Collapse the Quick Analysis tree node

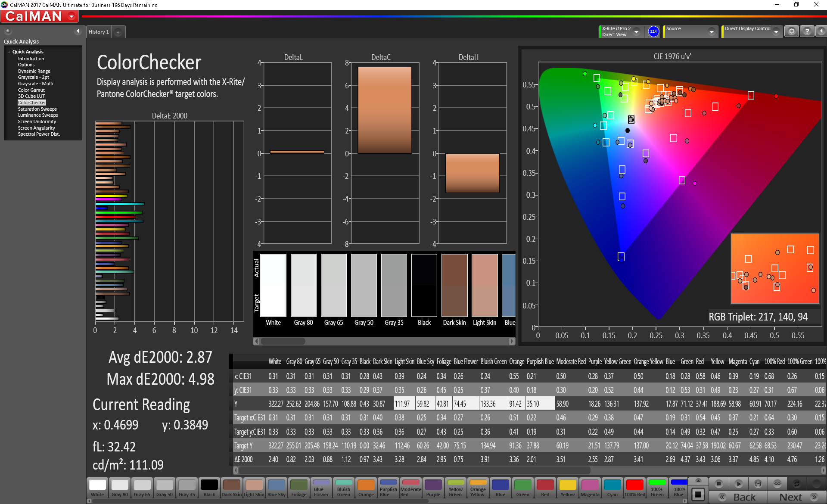coord(9,52)
